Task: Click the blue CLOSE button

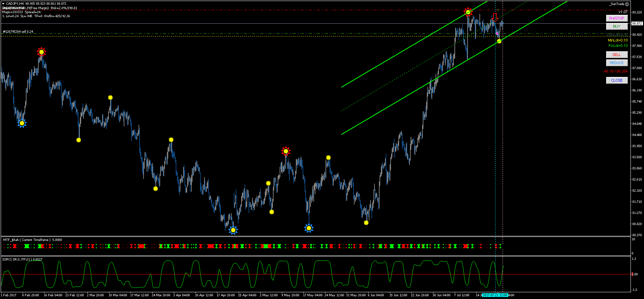Action: point(617,80)
